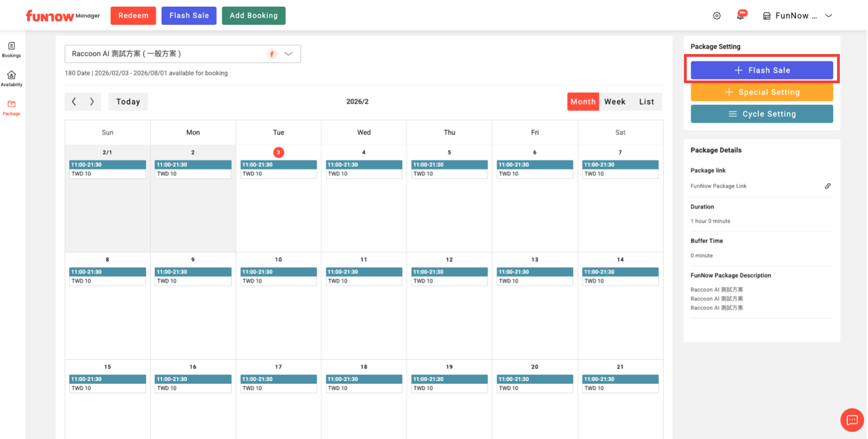Open the chat support bubble
Screen dimensions: 868x439
click(852, 420)
